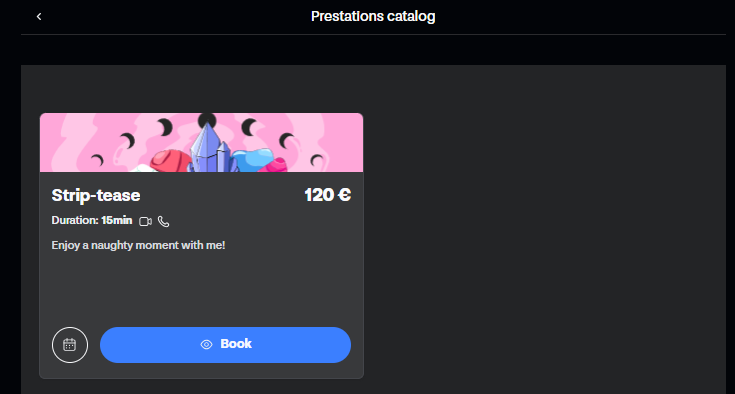
Task: Click the Book label text
Action: pos(236,344)
